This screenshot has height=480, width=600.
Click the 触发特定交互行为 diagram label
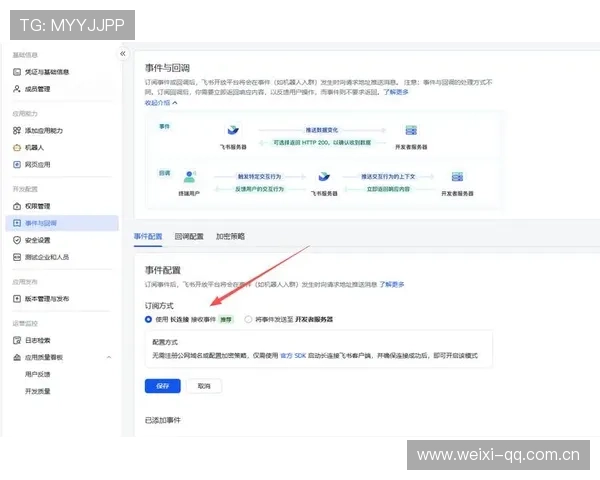[259, 177]
